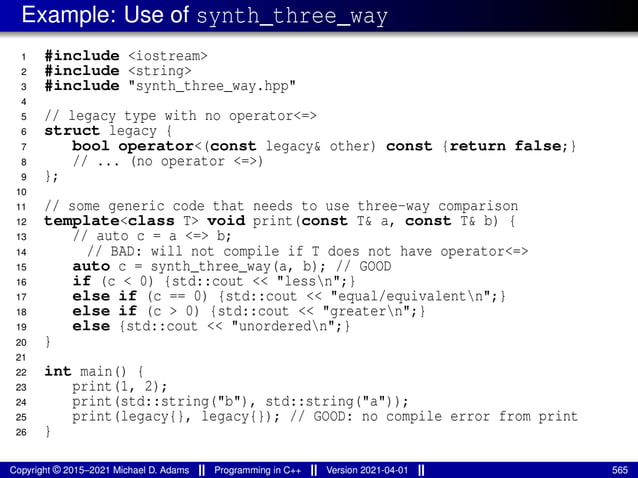Image resolution: width=638 pixels, height=478 pixels.
Task: Click comment 'some generic code that needs to use'
Action: point(197,206)
